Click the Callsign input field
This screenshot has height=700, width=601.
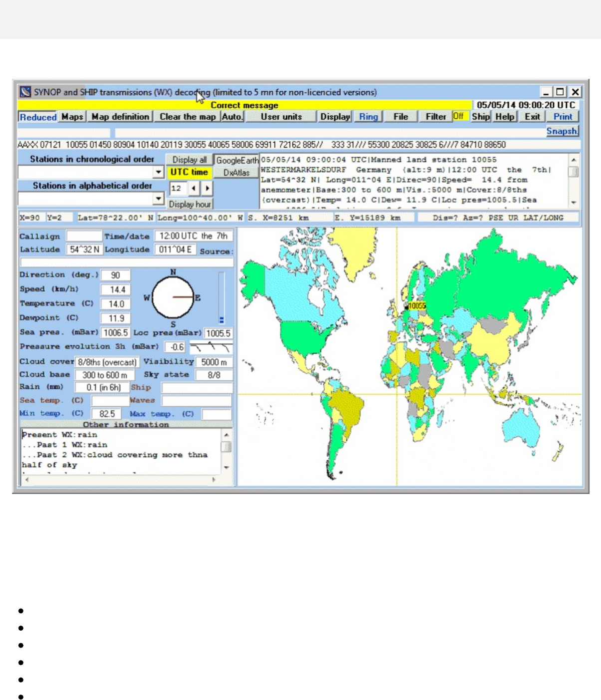tap(84, 236)
